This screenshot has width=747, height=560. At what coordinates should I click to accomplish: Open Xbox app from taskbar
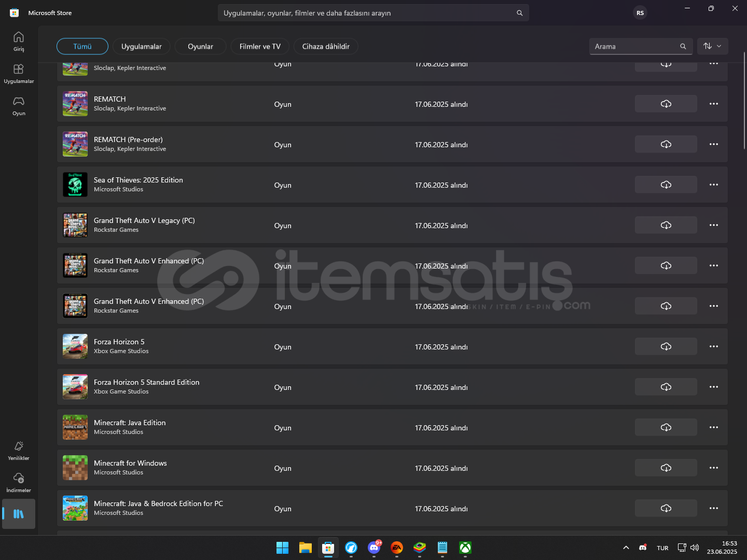(x=465, y=548)
